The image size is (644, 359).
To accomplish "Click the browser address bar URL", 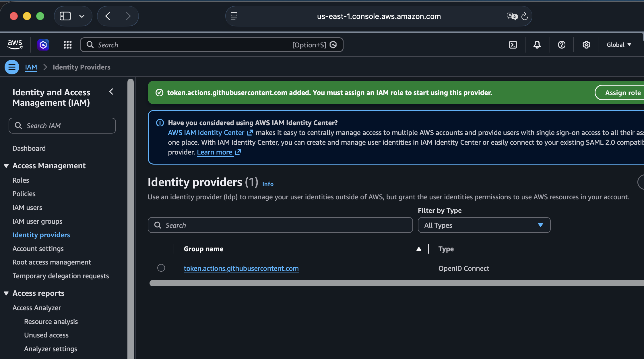I will pyautogui.click(x=379, y=16).
